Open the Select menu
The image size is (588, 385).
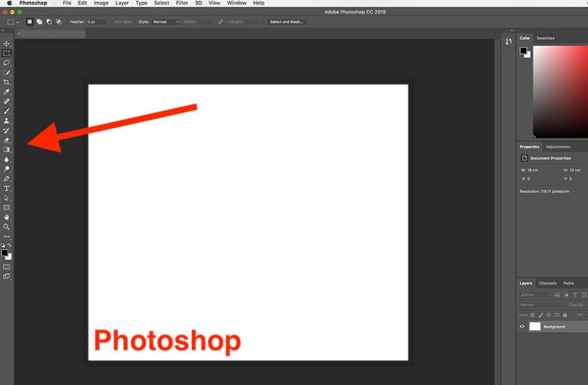[x=162, y=3]
